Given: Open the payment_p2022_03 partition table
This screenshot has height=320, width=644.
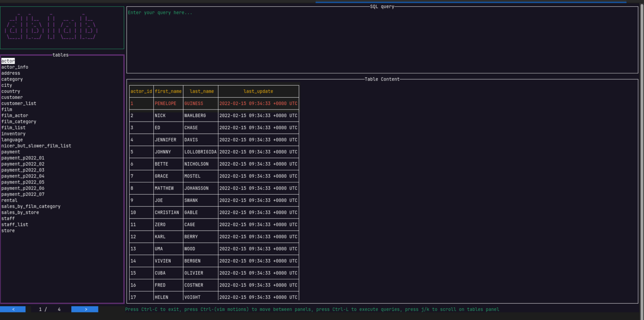Looking at the screenshot, I should (23, 170).
